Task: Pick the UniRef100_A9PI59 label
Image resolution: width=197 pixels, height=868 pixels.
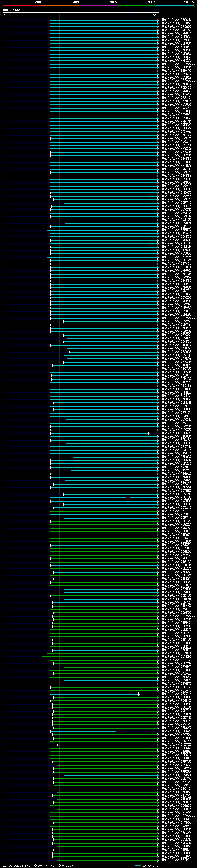Action: [x=176, y=30]
